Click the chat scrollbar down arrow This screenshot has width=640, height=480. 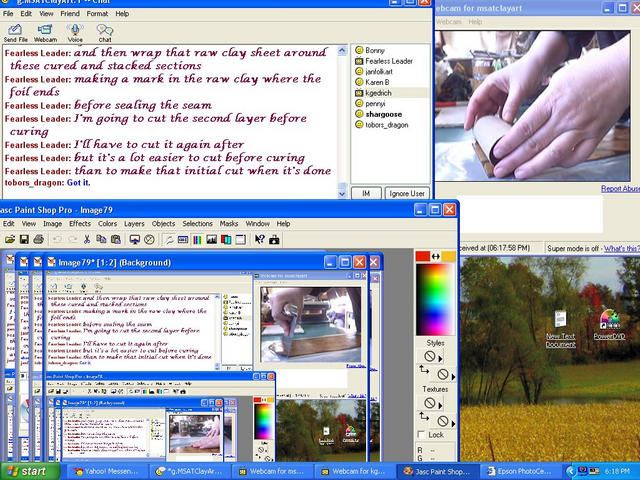(x=342, y=194)
